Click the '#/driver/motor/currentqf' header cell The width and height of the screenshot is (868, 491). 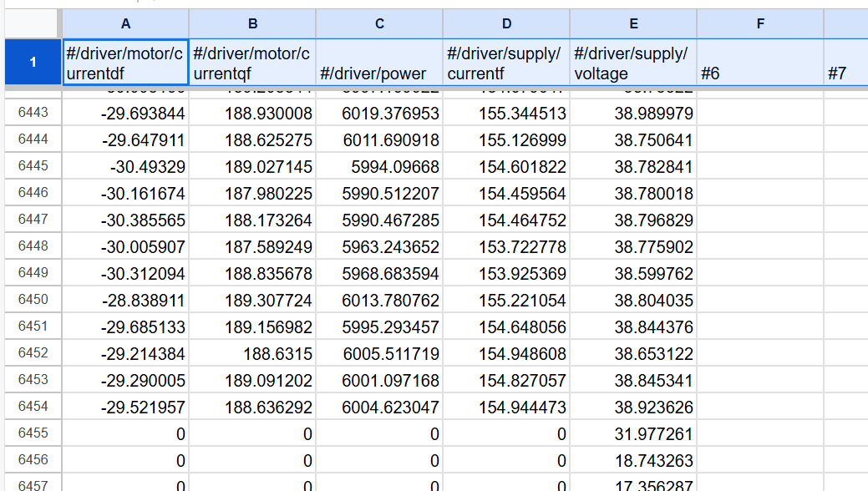pos(252,63)
